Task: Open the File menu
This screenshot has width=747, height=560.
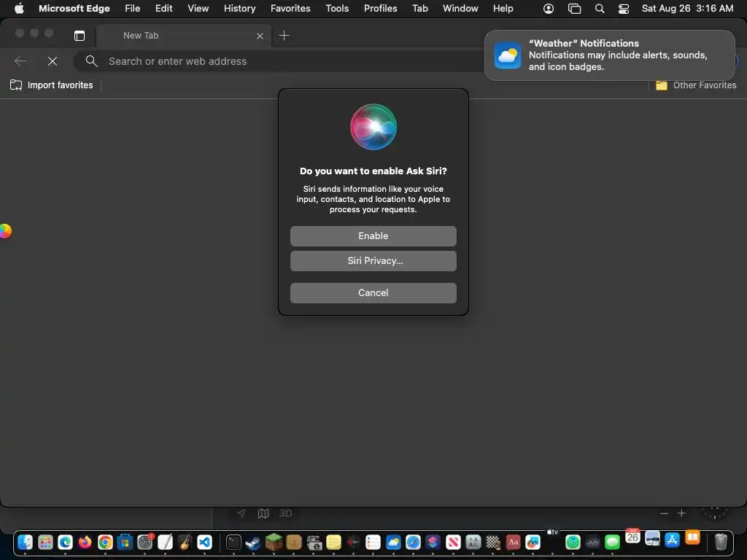Action: (x=133, y=9)
